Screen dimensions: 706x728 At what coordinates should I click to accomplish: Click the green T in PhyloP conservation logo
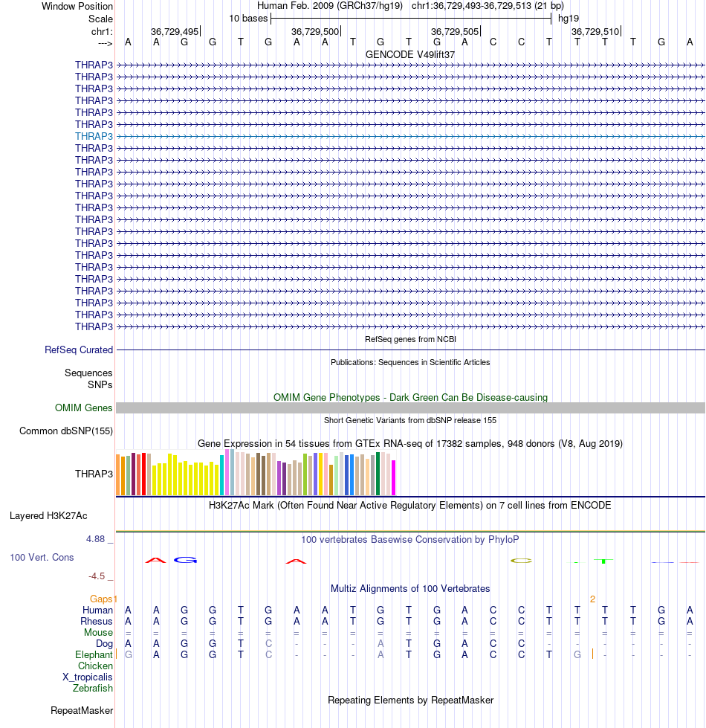pyautogui.click(x=603, y=561)
